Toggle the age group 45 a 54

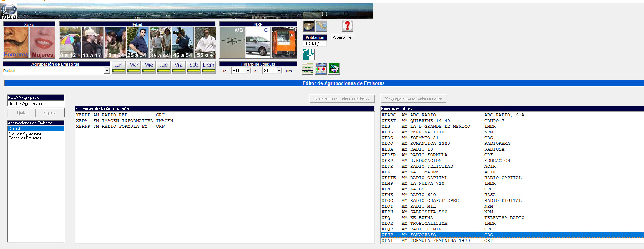(183, 42)
